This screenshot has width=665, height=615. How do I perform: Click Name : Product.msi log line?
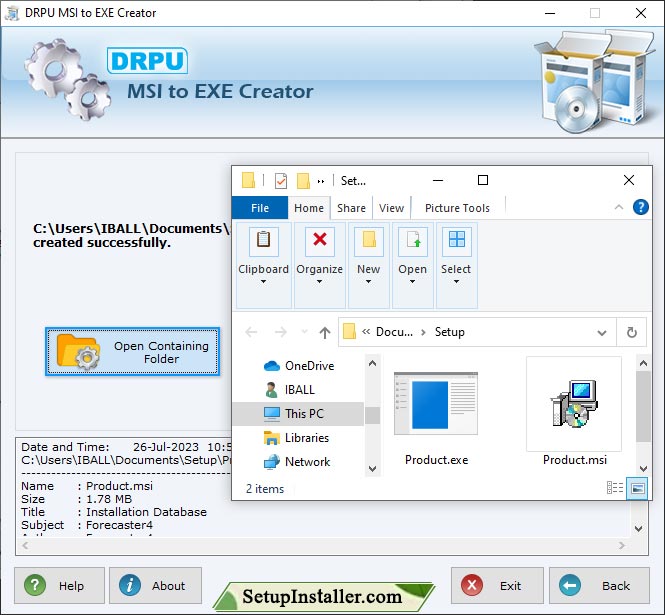(x=87, y=486)
